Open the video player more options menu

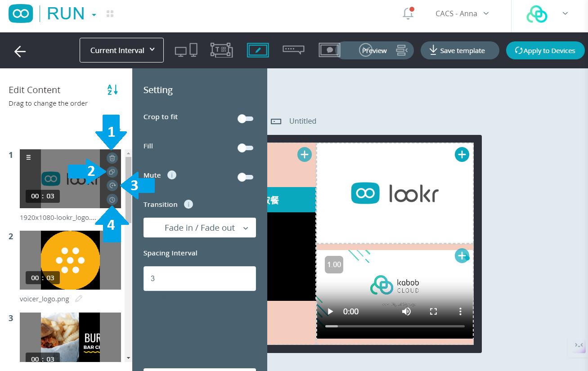460,311
